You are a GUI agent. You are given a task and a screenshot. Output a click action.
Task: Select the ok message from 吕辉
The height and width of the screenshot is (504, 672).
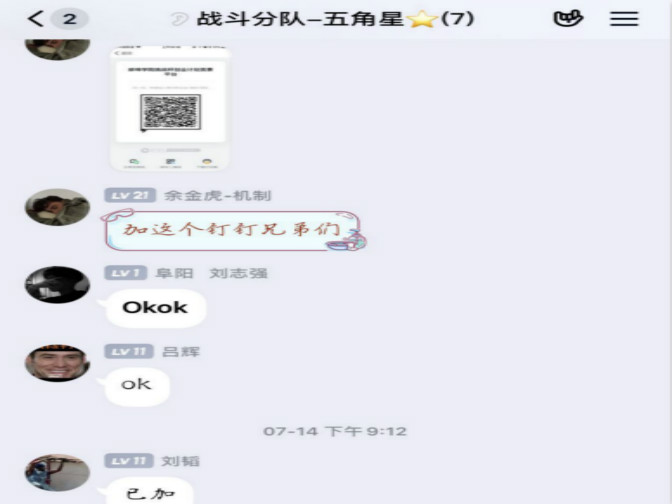coord(136,387)
